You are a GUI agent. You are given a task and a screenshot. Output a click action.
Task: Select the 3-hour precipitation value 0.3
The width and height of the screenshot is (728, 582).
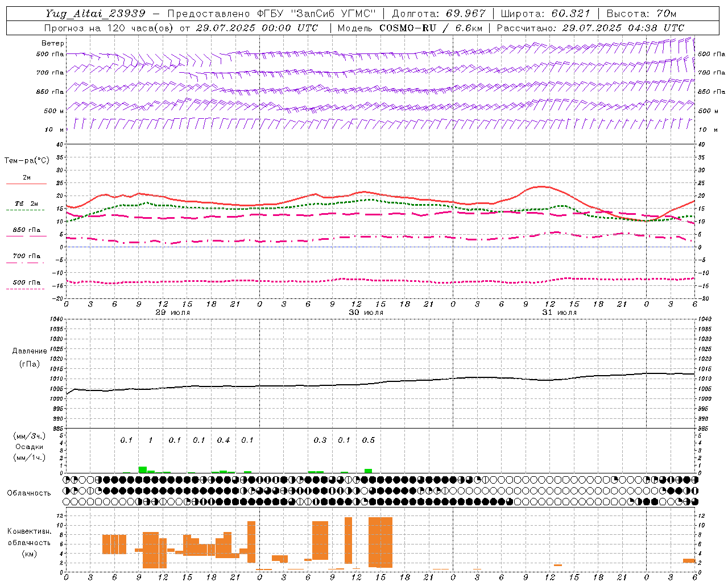(x=320, y=440)
